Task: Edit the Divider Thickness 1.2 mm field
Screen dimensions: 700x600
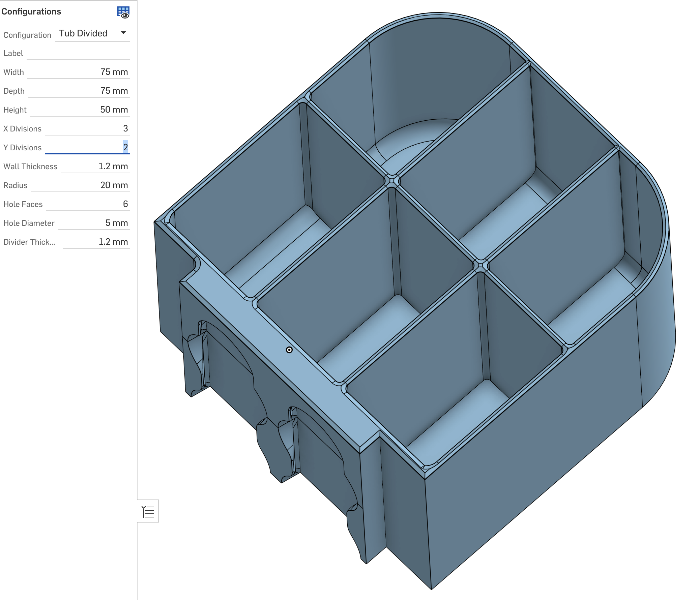Action: (96, 242)
